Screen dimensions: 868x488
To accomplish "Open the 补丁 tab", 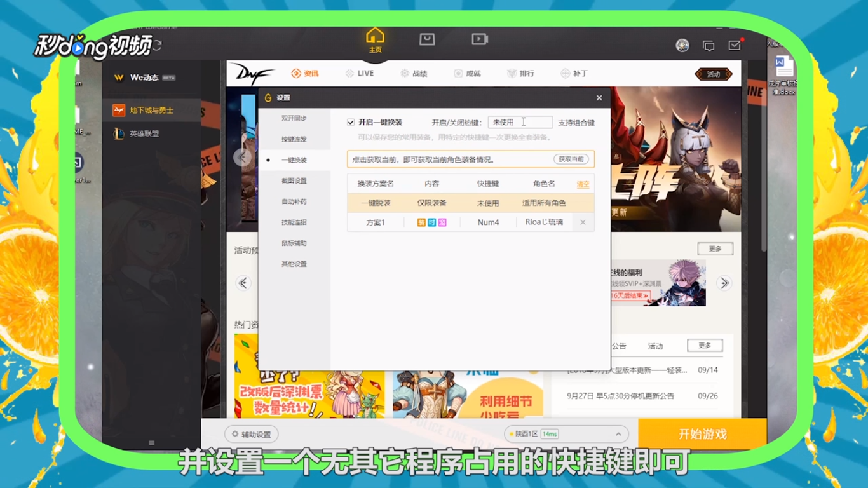I will (x=574, y=74).
